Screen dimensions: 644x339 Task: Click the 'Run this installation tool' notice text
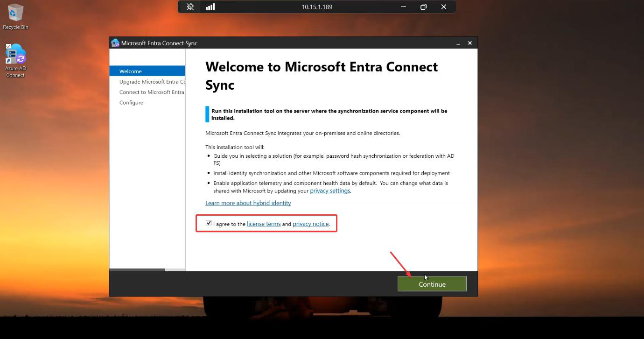pyautogui.click(x=329, y=114)
